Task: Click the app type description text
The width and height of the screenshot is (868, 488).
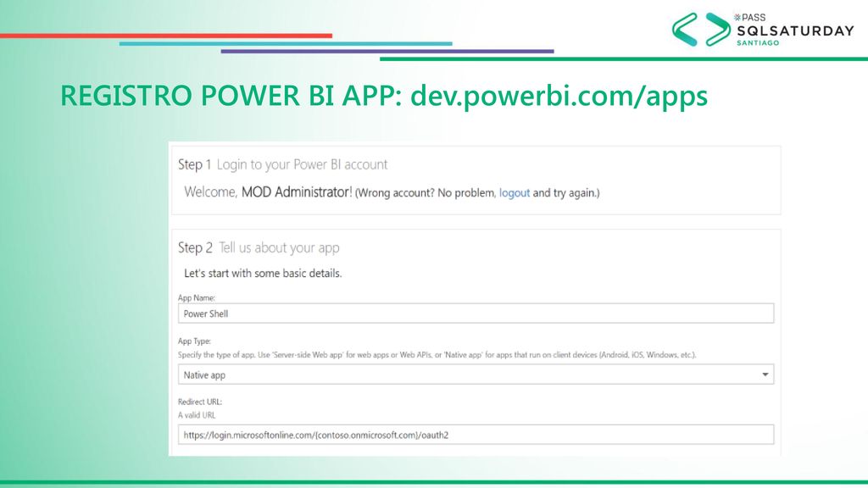Action: pyautogui.click(x=437, y=355)
